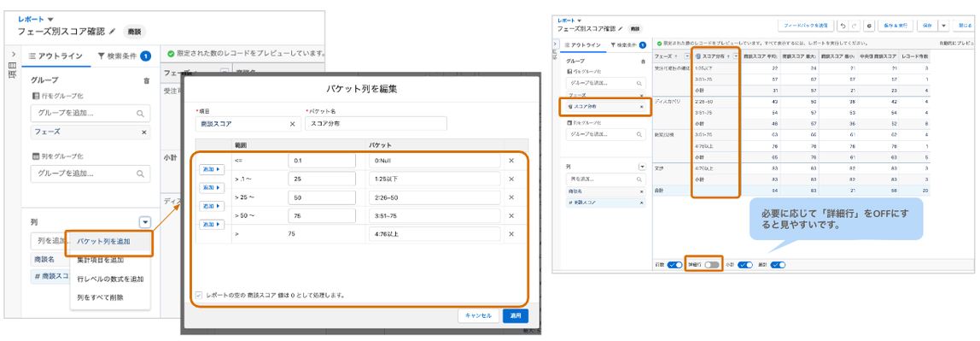The image size is (980, 341).
Task: Click the range value field showing 25
Action: [x=321, y=179]
